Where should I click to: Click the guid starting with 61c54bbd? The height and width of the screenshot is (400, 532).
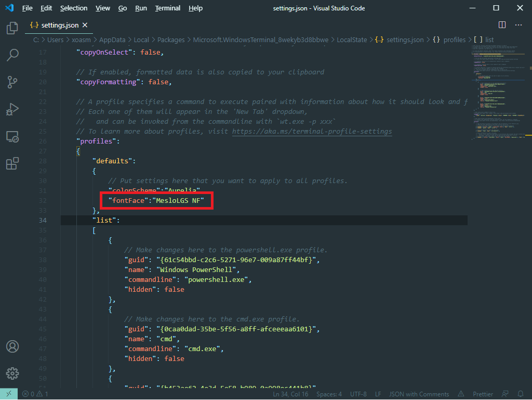pos(236,260)
